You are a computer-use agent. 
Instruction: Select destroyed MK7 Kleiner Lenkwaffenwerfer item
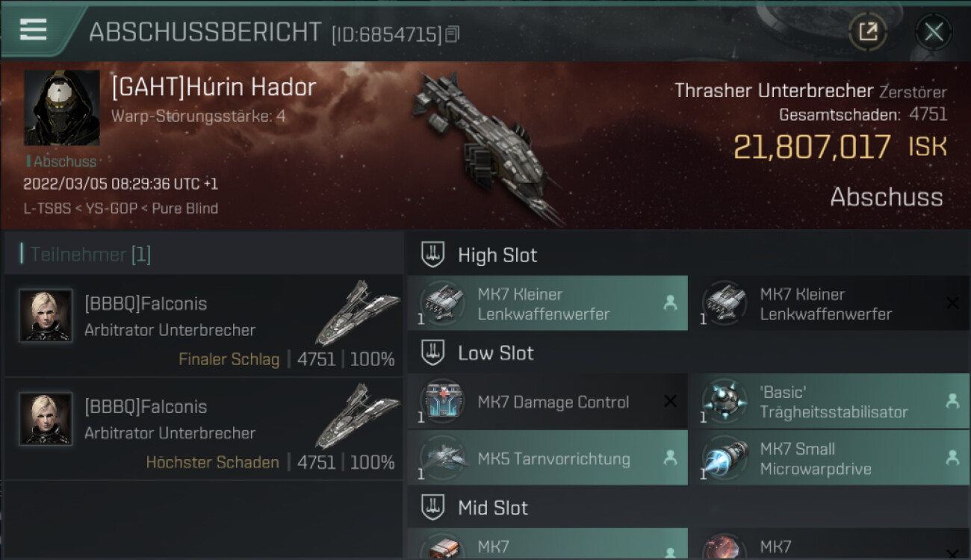(829, 303)
